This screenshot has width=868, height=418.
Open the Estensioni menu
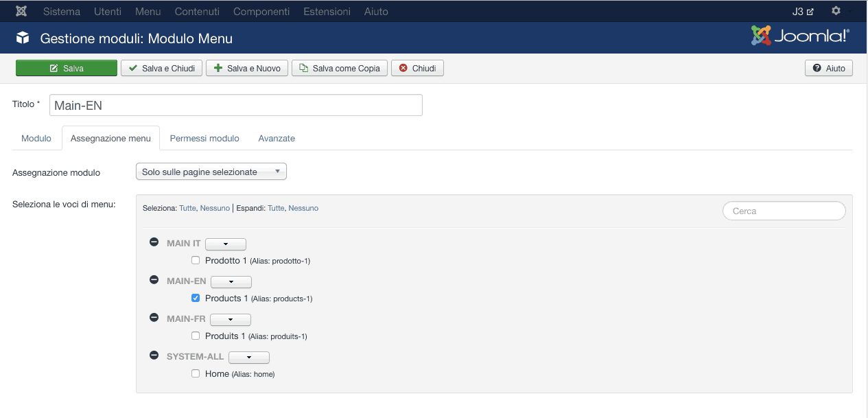(327, 12)
